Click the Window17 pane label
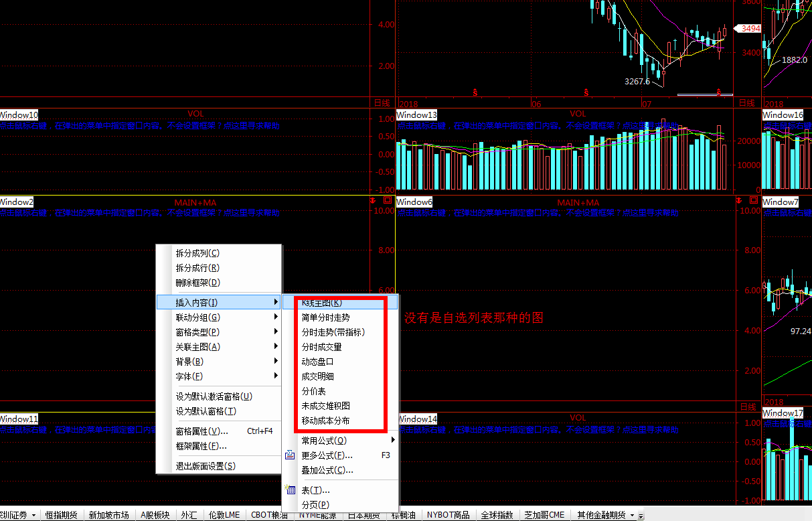Screen dimensions: 812x521 [x=783, y=413]
